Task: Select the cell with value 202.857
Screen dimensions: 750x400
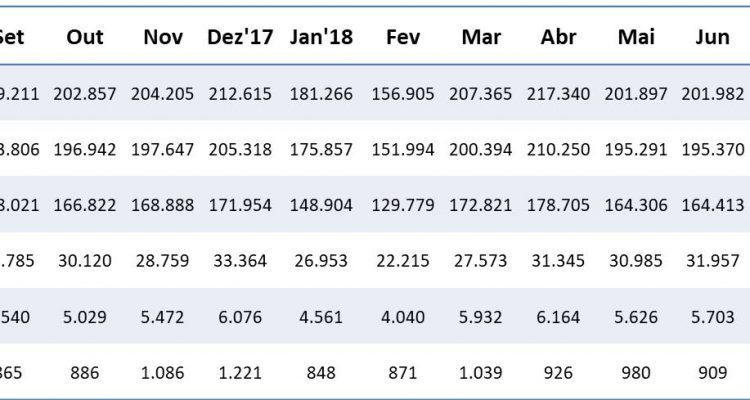Action: [x=85, y=93]
